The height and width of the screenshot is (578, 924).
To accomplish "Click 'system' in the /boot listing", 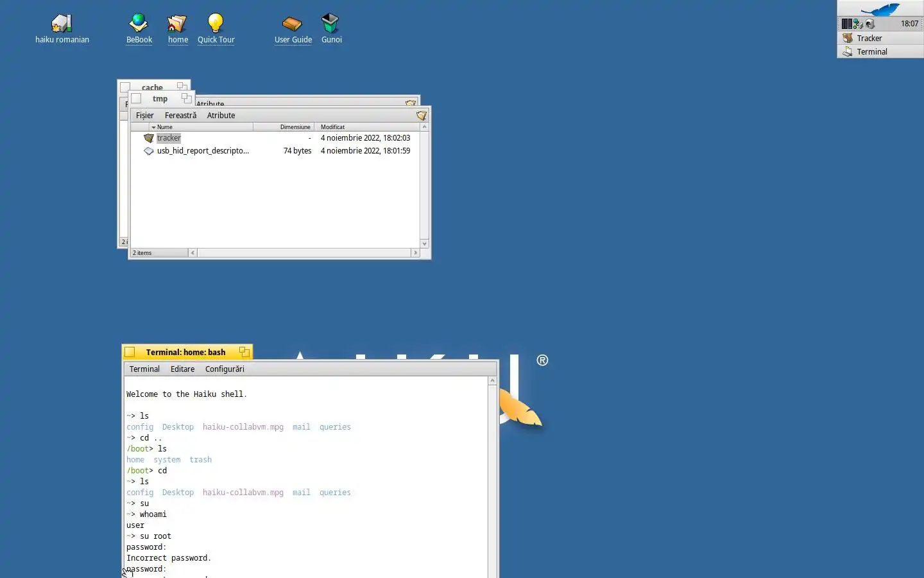I will click(x=167, y=460).
